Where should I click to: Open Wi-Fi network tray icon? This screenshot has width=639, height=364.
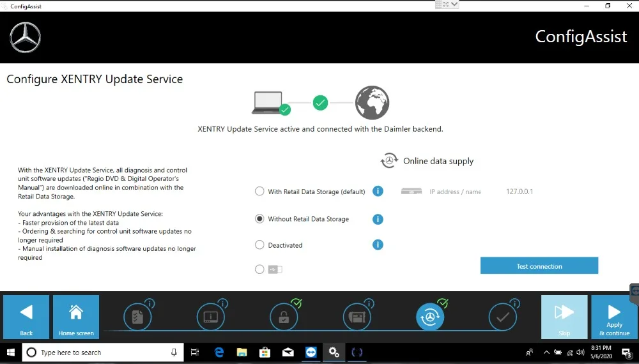click(x=569, y=353)
